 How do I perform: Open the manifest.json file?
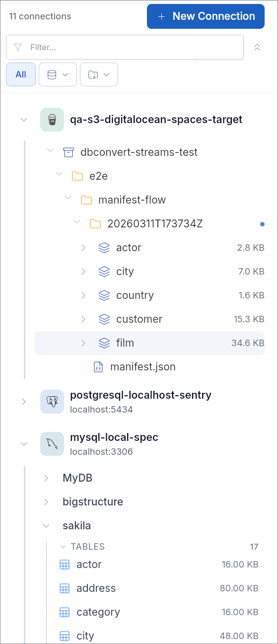143,367
